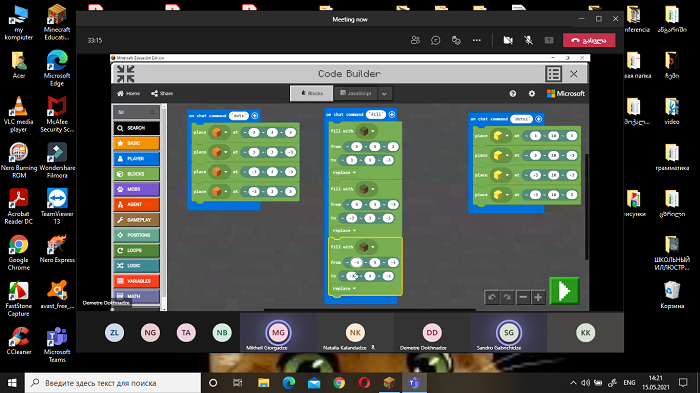Toggle the microphone mute in Teams
Image resolution: width=700 pixels, height=393 pixels.
[529, 40]
